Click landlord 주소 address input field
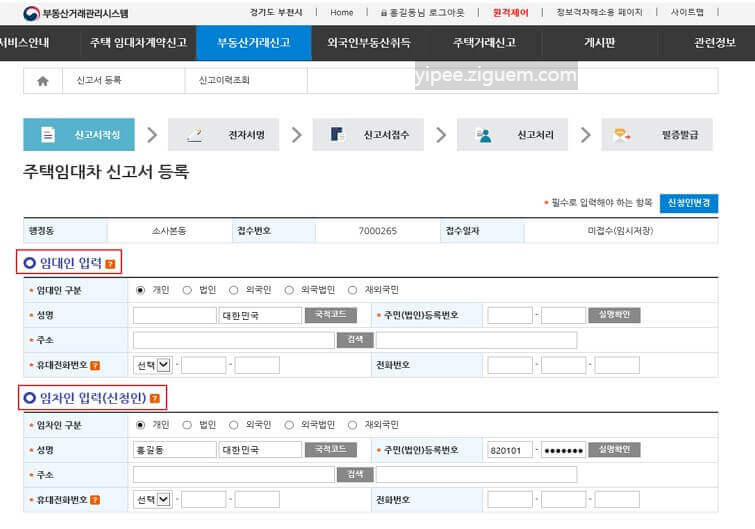 pos(234,340)
